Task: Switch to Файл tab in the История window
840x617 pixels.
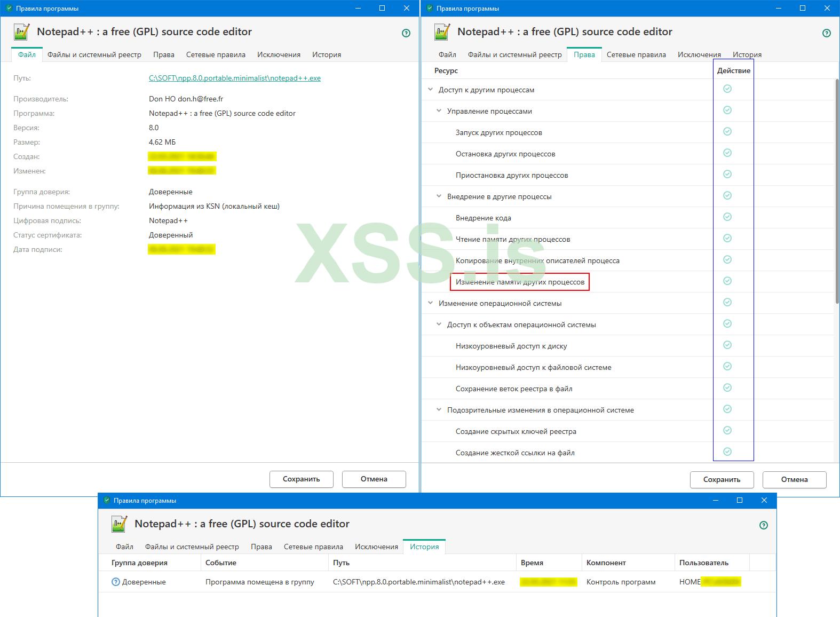Action: pyautogui.click(x=124, y=547)
